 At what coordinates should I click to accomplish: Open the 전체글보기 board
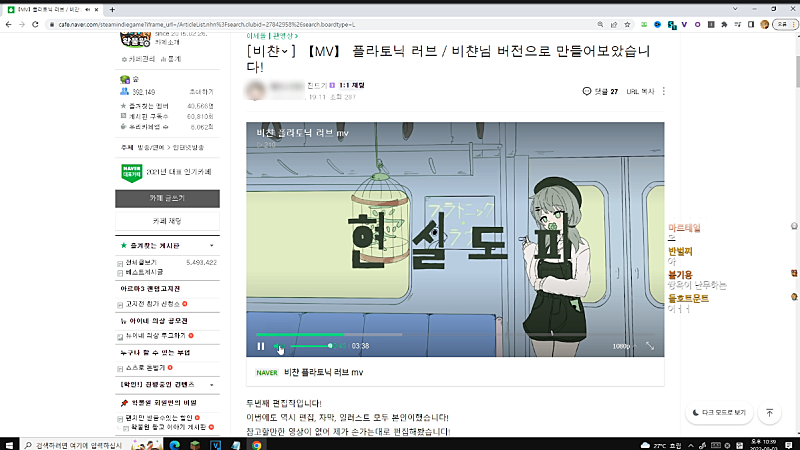coord(141,262)
